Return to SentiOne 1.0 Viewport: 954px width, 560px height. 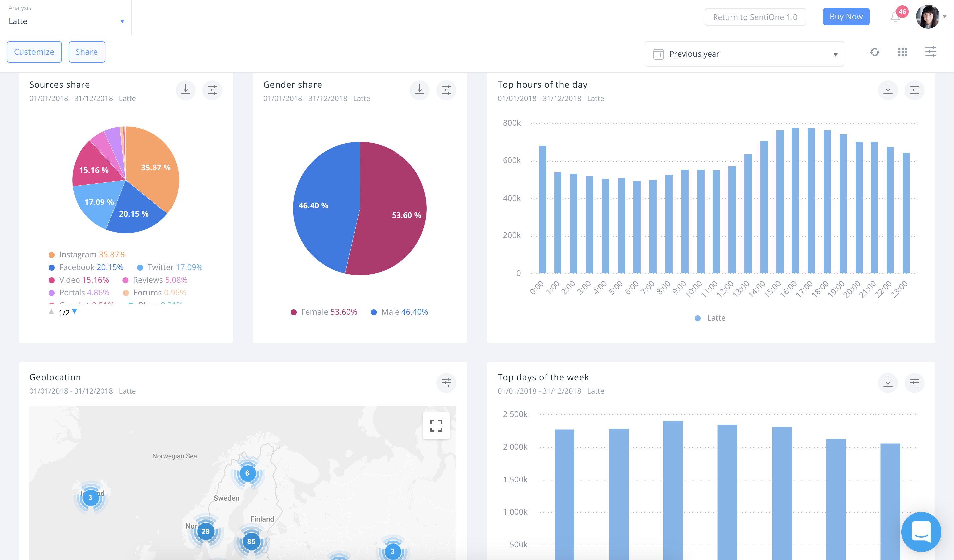click(x=755, y=17)
